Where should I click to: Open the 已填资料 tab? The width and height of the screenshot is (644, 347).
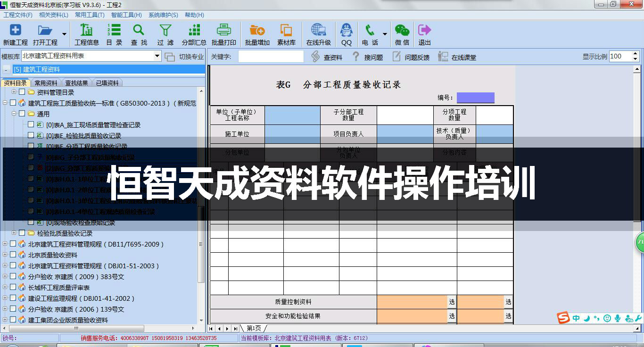pyautogui.click(x=107, y=83)
